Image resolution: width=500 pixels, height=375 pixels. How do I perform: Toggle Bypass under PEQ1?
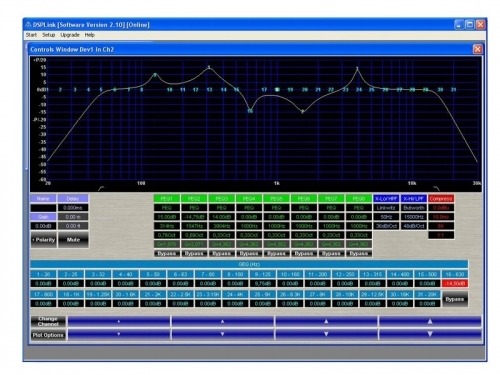click(x=167, y=253)
